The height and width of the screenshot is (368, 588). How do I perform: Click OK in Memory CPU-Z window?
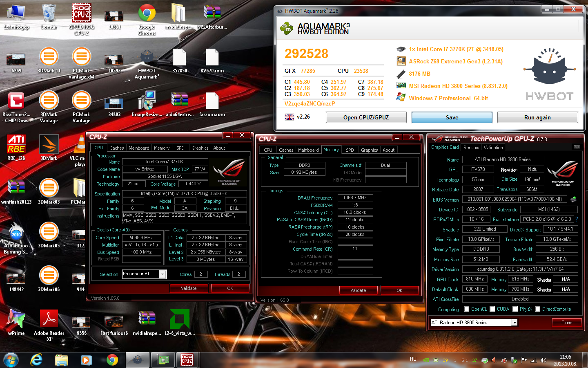399,290
